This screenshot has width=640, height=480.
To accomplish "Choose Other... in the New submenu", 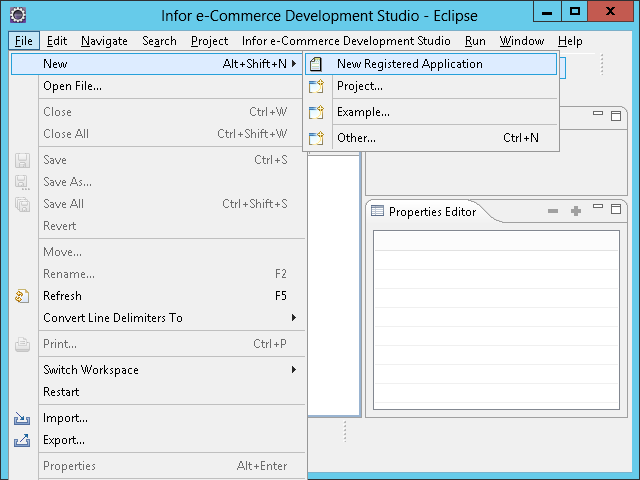I will pos(356,138).
